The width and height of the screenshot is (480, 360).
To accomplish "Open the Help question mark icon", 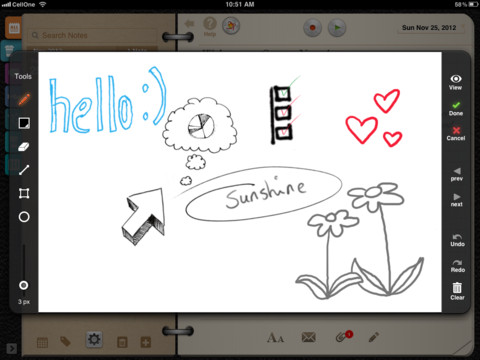I will pyautogui.click(x=210, y=27).
